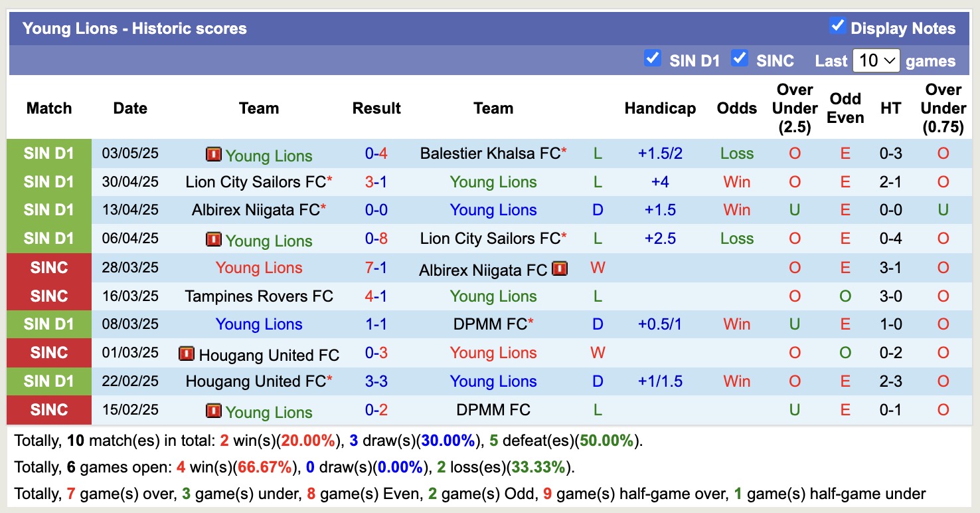Click the red card icon beside Young Lions on 03/05/25
The height and width of the screenshot is (513, 980).
point(214,154)
